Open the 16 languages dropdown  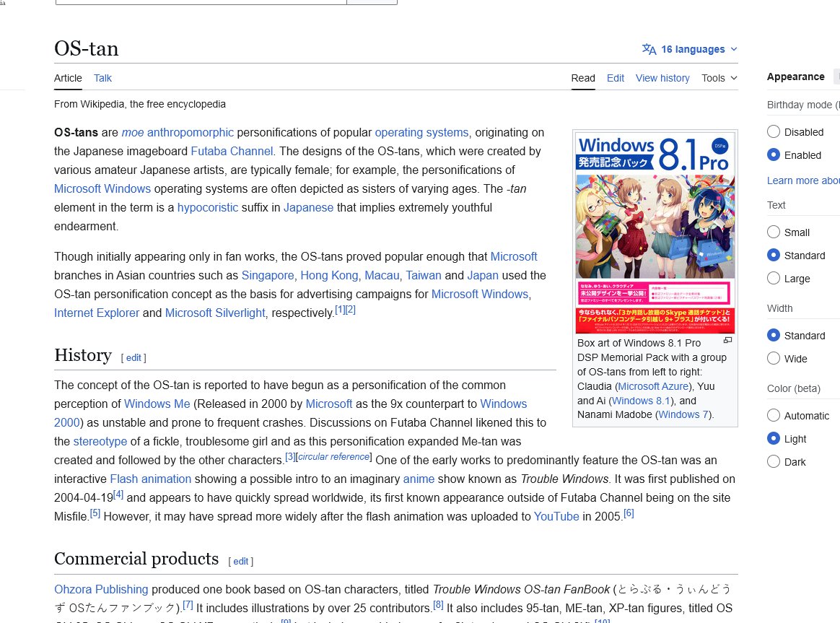point(690,49)
